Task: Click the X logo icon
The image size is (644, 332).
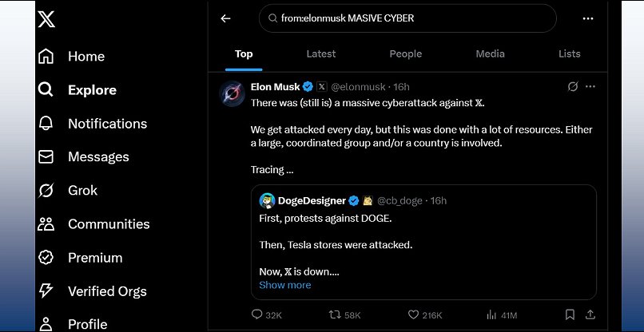Action: tap(46, 18)
